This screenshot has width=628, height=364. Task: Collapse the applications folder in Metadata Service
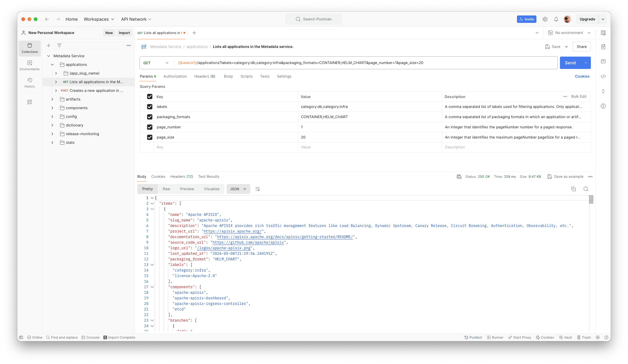pos(52,64)
